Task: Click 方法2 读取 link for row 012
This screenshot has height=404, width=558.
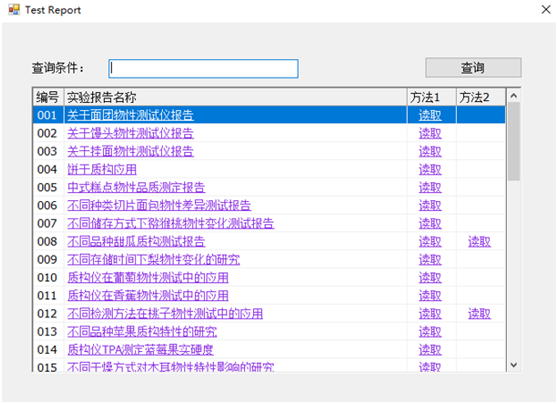Action: point(479,314)
